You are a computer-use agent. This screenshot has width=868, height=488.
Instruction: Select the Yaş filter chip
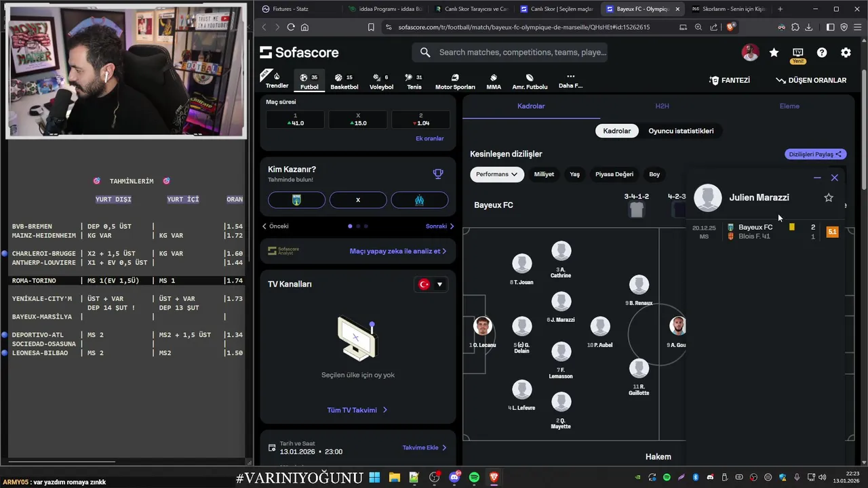(x=574, y=174)
